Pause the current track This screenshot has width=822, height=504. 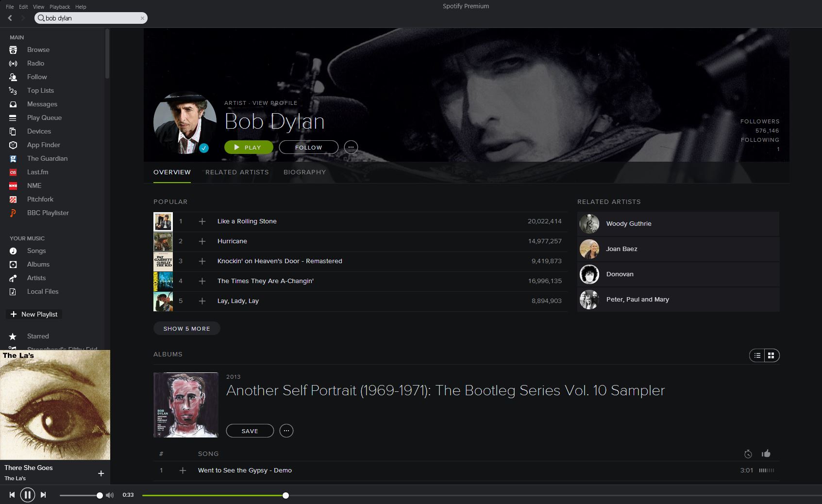coord(28,495)
